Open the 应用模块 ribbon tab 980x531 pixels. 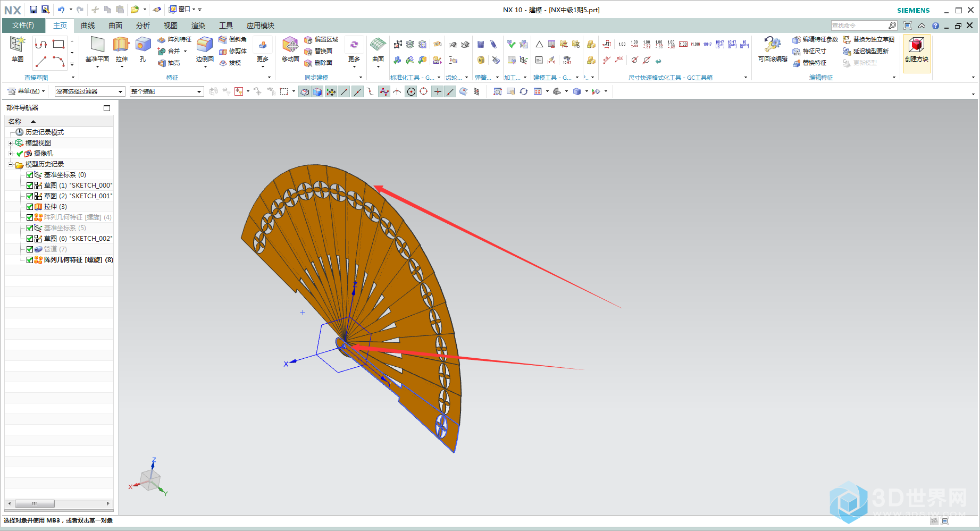[261, 26]
